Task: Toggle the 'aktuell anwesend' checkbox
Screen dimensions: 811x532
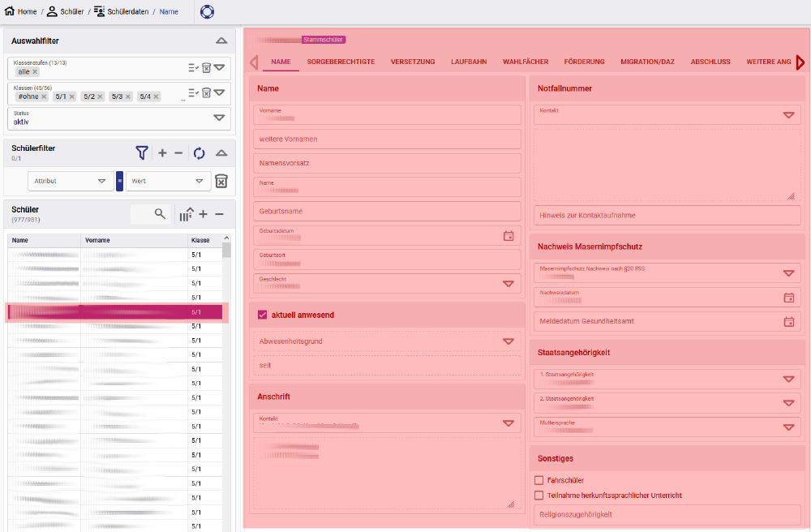Action: click(x=262, y=315)
